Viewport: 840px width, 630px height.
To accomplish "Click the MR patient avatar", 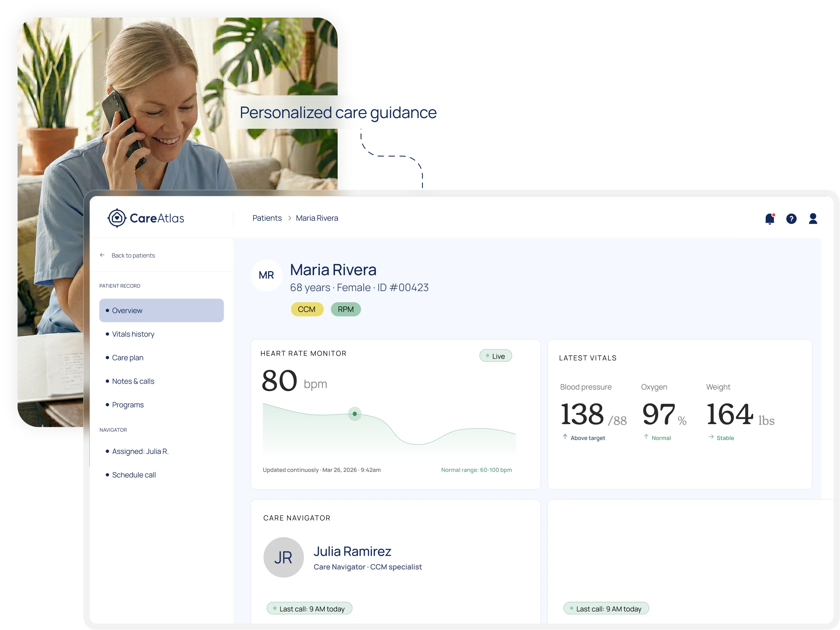I will pos(266,275).
